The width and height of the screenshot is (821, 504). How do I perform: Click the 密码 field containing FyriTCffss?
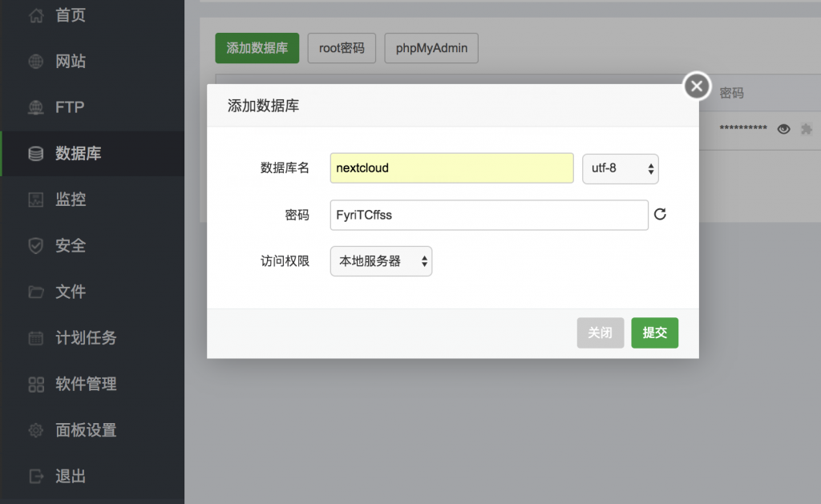489,215
